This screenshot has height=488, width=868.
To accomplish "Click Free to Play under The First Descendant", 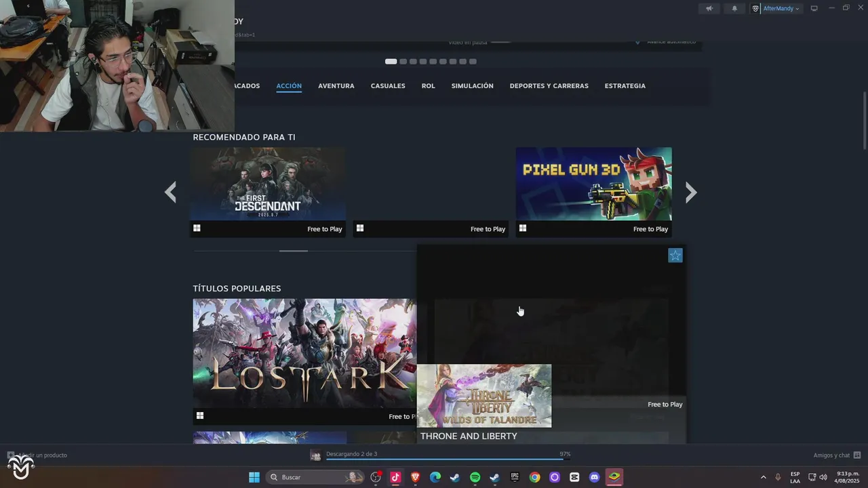I will tap(325, 229).
